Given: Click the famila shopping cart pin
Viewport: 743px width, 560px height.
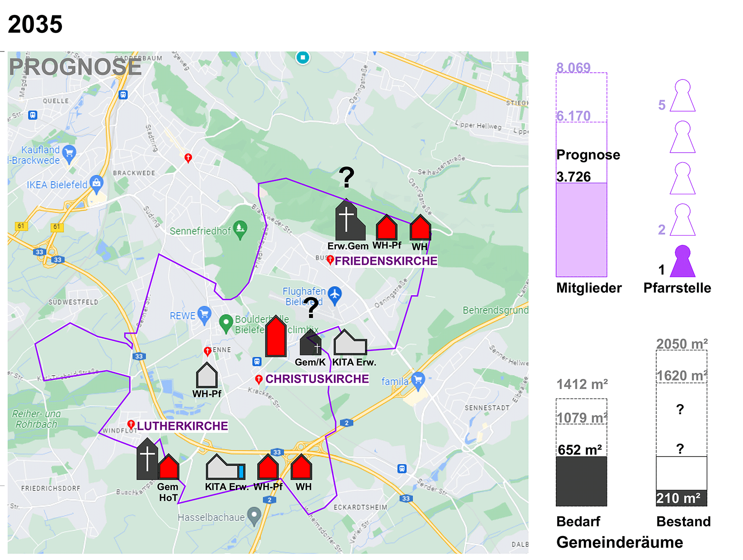Looking at the screenshot, I should click(419, 381).
